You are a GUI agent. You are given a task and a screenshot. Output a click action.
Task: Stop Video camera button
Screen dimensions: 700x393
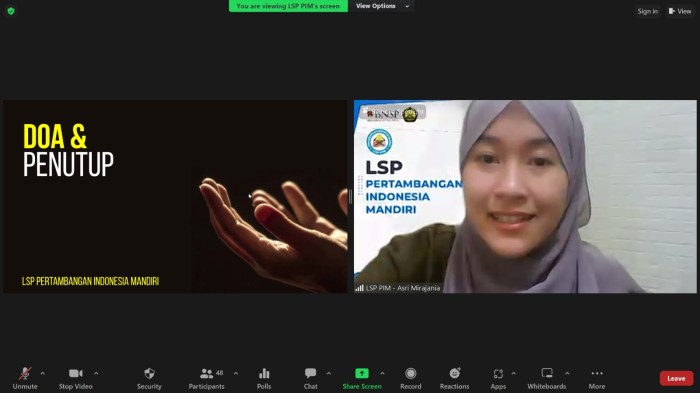pyautogui.click(x=75, y=378)
